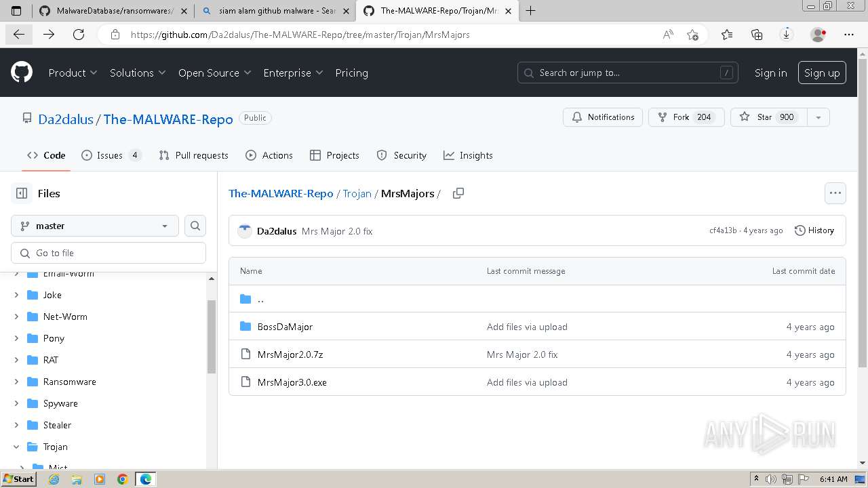Open the master branch selector
This screenshot has width=868, height=488.
95,226
